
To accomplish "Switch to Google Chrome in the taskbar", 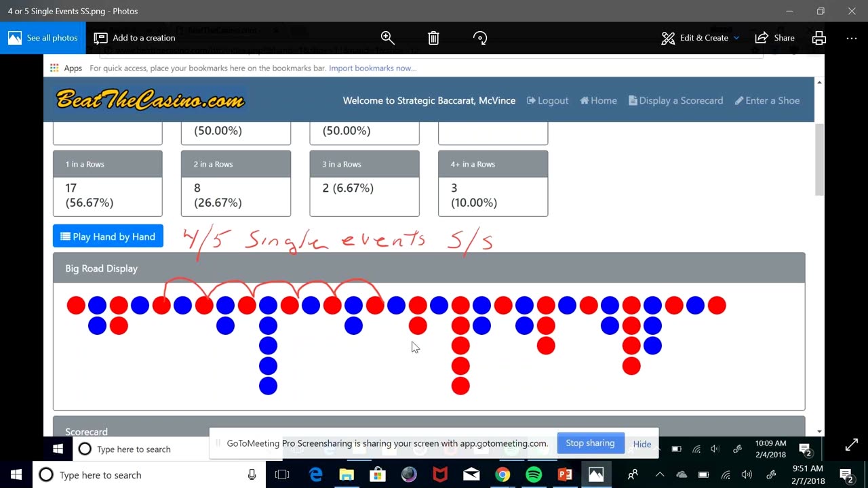I will (x=502, y=474).
